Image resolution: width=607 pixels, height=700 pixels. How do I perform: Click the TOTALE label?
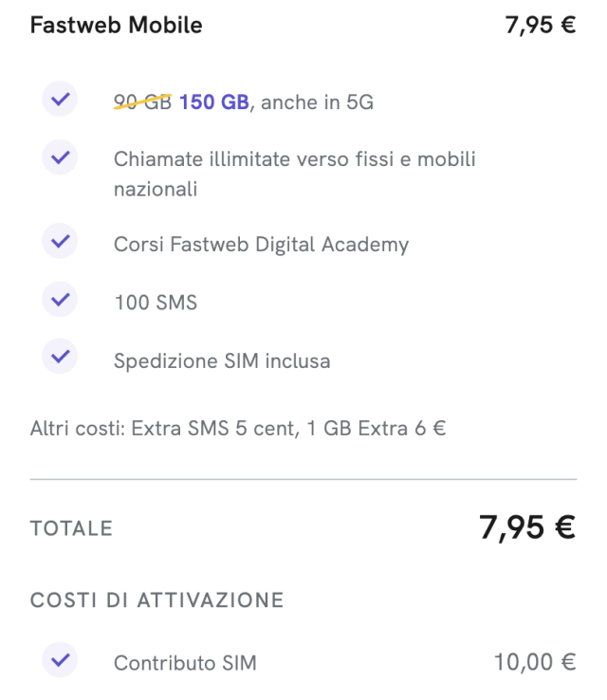pyautogui.click(x=71, y=528)
